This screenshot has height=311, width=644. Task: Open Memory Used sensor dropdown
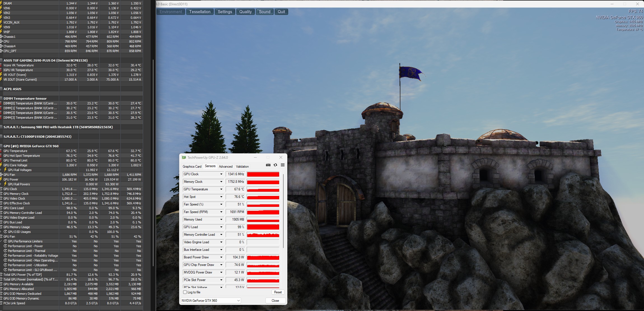221,219
